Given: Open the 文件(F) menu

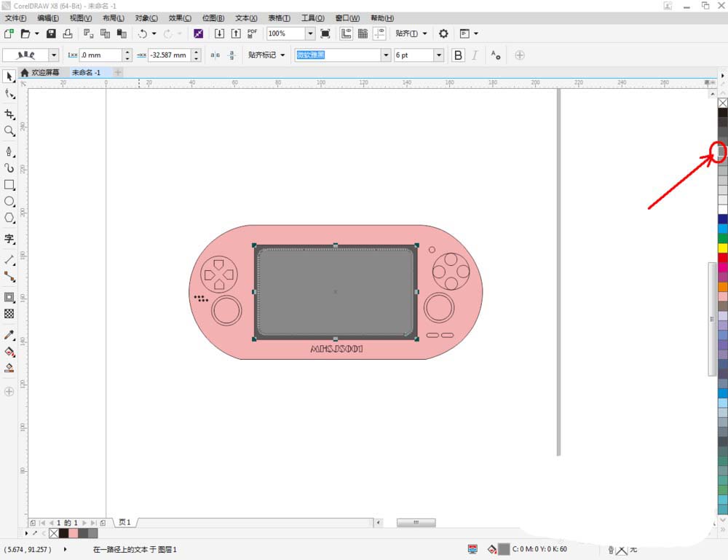Looking at the screenshot, I should 15,18.
